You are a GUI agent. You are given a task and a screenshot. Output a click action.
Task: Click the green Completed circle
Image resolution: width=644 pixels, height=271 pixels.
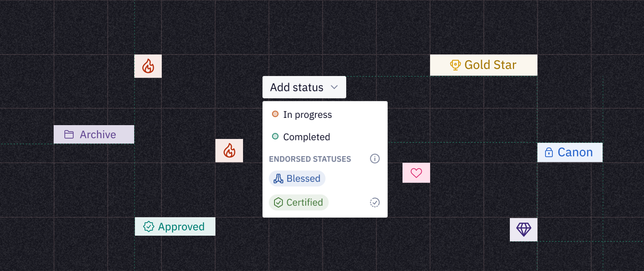click(x=275, y=136)
